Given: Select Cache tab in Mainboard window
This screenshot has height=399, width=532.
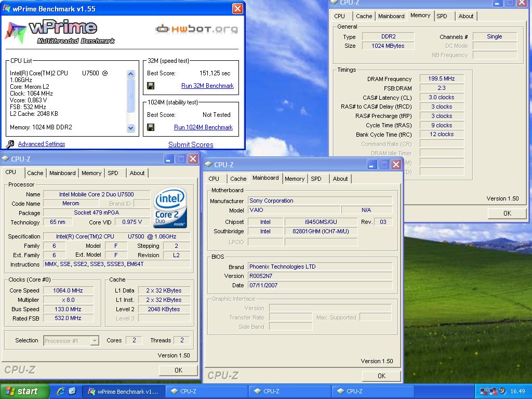Looking at the screenshot, I should coord(238,179).
